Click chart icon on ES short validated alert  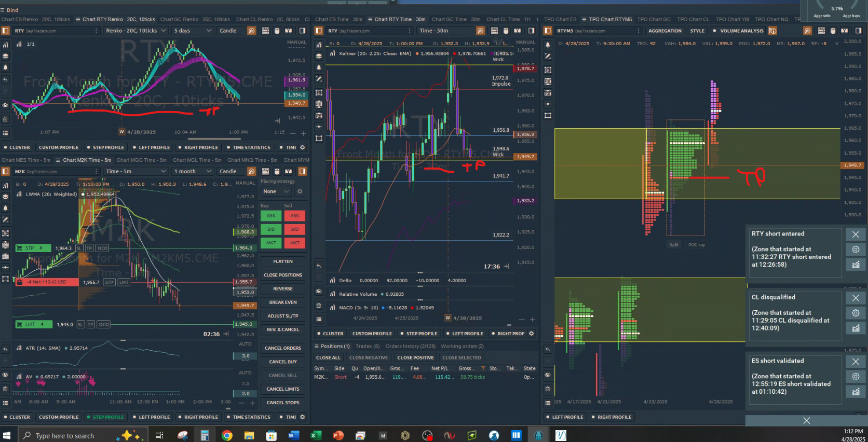tap(856, 392)
